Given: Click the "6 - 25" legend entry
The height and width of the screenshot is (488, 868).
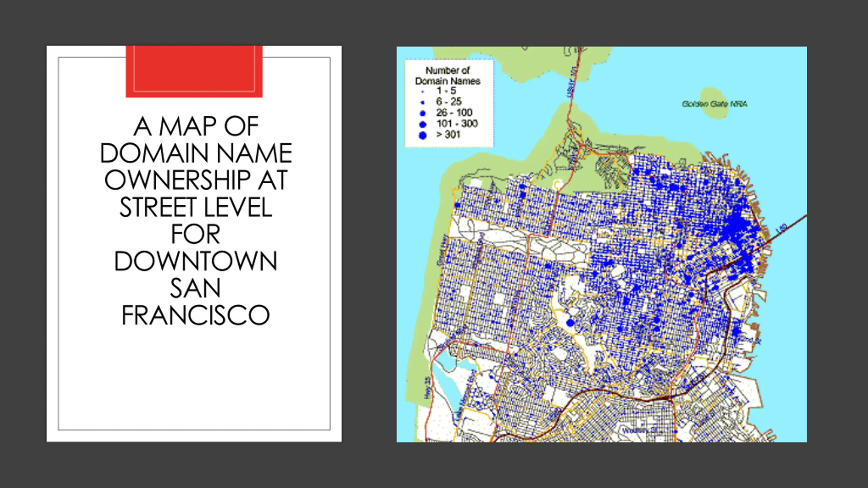Looking at the screenshot, I should coord(449,101).
